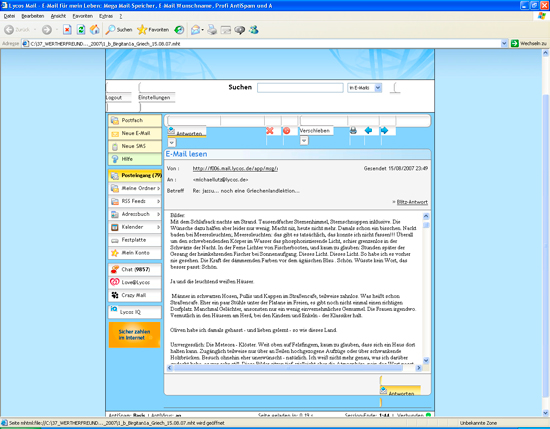Screen dimensions: 550x429
Task: Click top Antworten reply button
Action: point(186,132)
